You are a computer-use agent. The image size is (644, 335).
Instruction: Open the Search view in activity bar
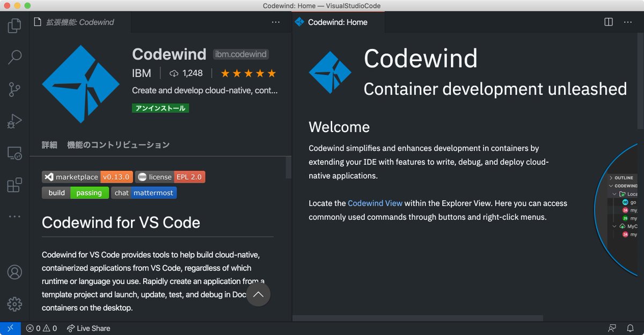click(14, 57)
